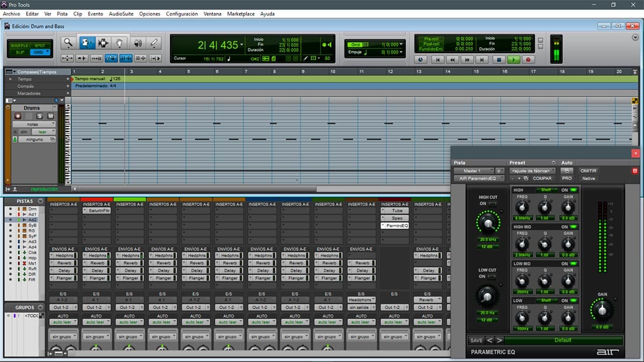
Task: Click Go to End transport button
Action: (482, 60)
